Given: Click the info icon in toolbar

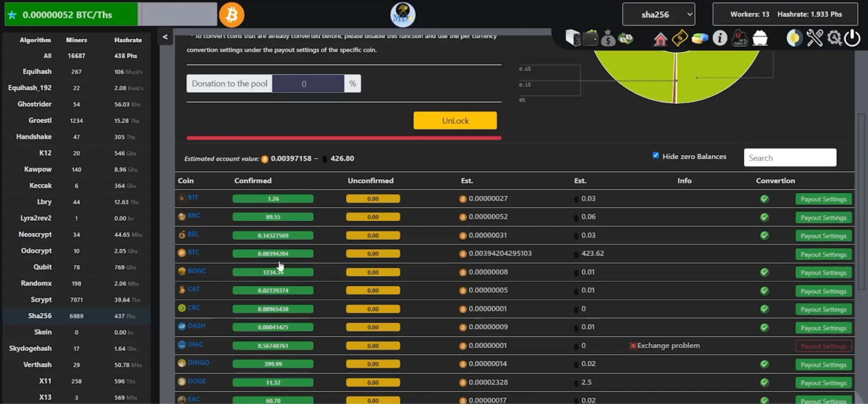Looking at the screenshot, I should pyautogui.click(x=720, y=38).
